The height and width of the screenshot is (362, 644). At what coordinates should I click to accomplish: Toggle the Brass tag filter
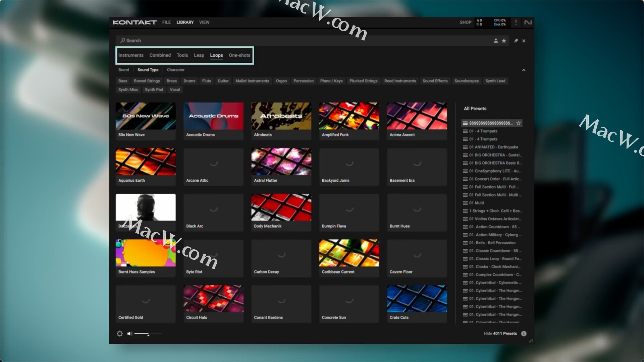coord(172,81)
